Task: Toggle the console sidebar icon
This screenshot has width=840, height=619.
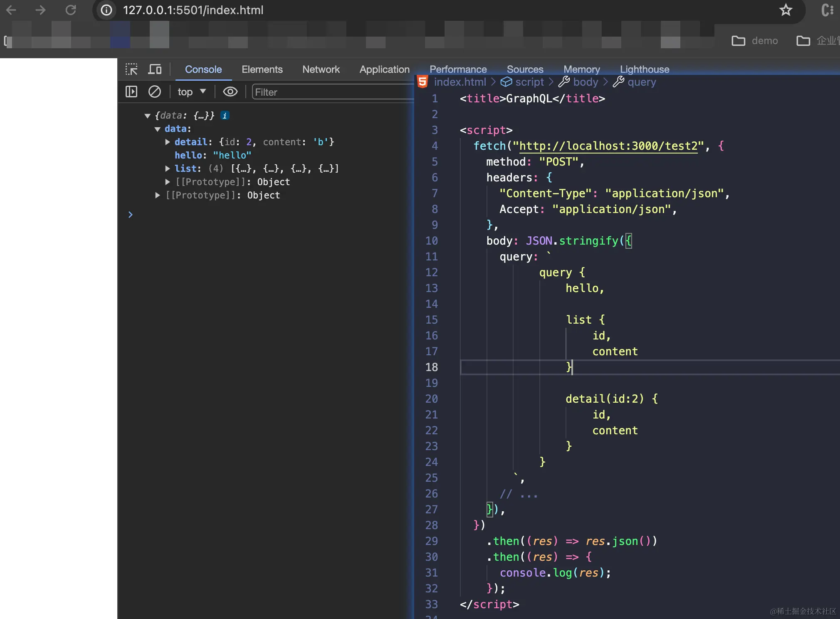Action: coord(131,92)
